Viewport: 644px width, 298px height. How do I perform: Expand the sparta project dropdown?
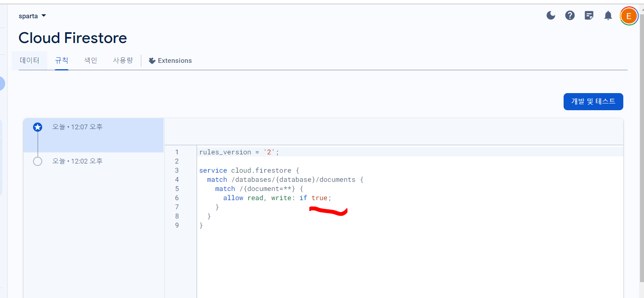tap(32, 16)
